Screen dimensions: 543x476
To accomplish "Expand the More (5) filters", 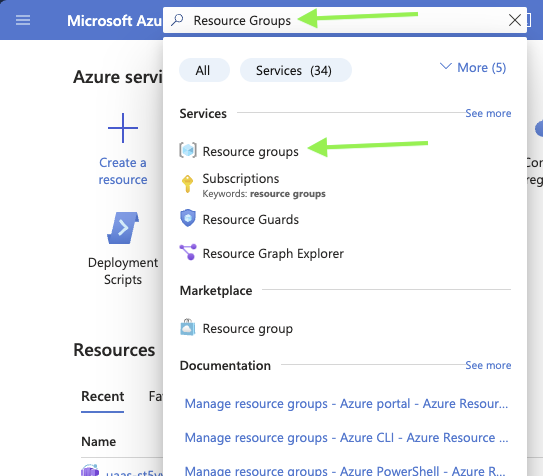I will (473, 68).
